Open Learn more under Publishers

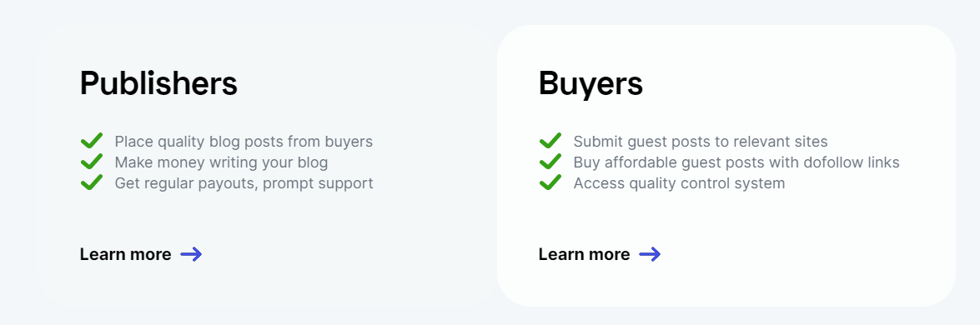[126, 254]
